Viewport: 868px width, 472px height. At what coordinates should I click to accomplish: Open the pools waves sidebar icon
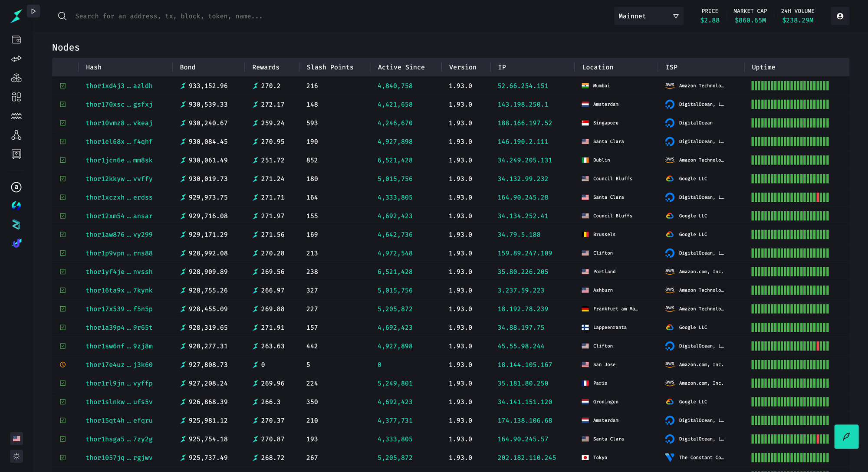pos(16,116)
